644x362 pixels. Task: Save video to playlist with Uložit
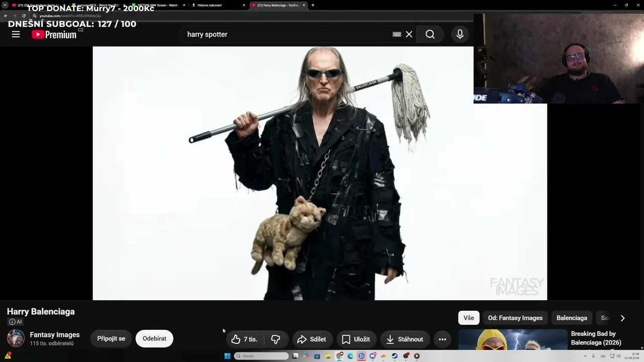pos(356,339)
